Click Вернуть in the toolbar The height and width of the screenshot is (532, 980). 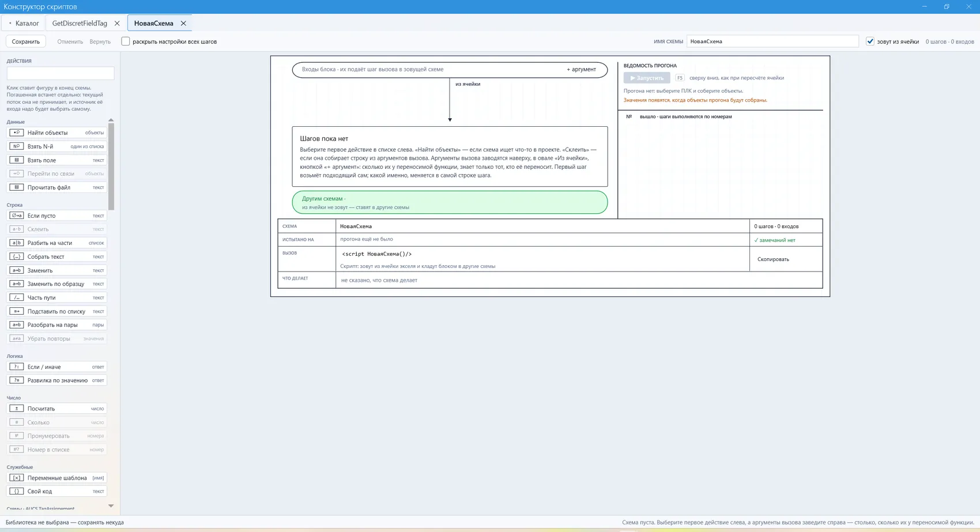point(100,41)
